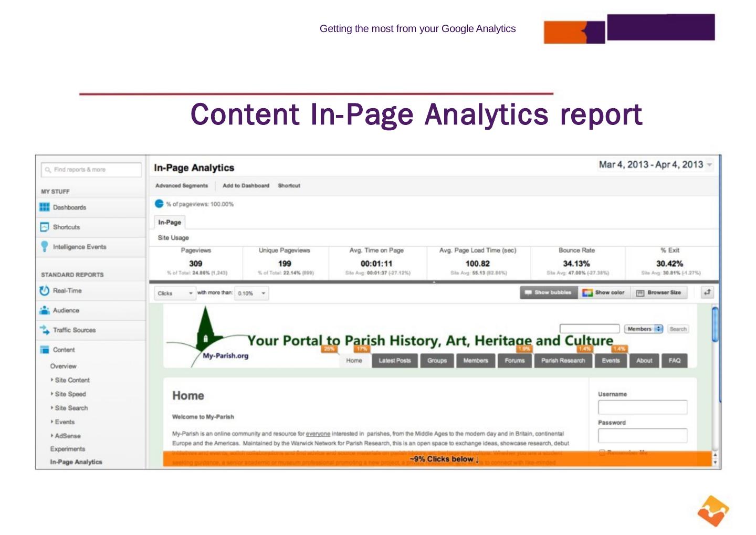The width and height of the screenshot is (756, 535).
Task: Click the Intelligence Events lightbulb icon
Action: coord(45,247)
